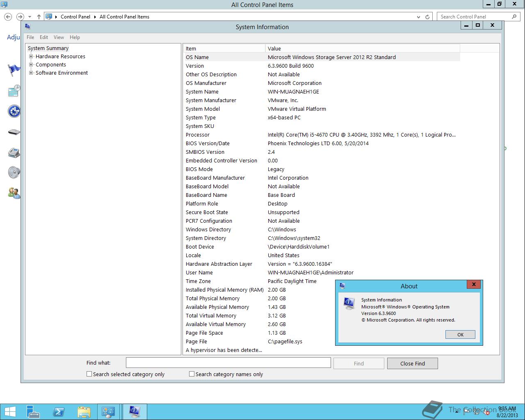Screen dimensions: 525x420
Task: Click the computer info icon inside About dialog
Action: tap(349, 304)
